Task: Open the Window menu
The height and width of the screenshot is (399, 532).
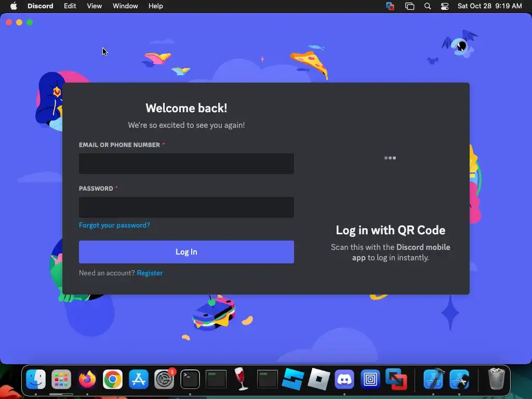Action: pyautogui.click(x=125, y=6)
